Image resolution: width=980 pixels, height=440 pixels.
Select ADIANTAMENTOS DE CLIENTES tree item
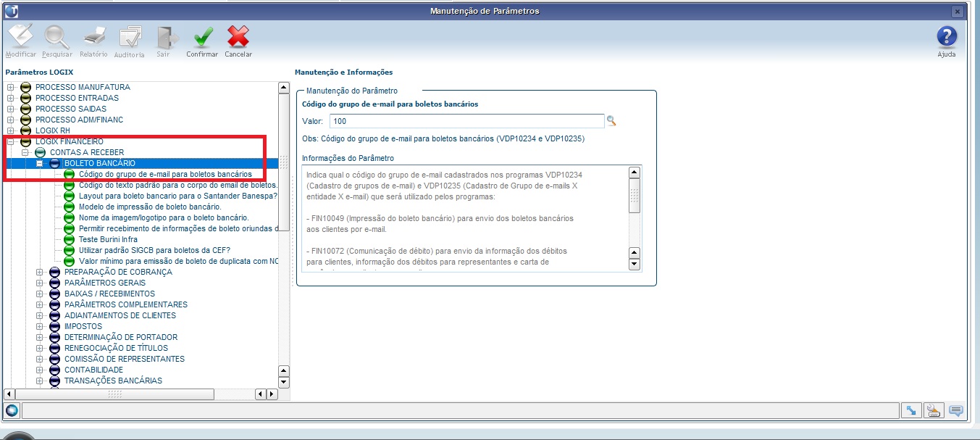click(120, 315)
